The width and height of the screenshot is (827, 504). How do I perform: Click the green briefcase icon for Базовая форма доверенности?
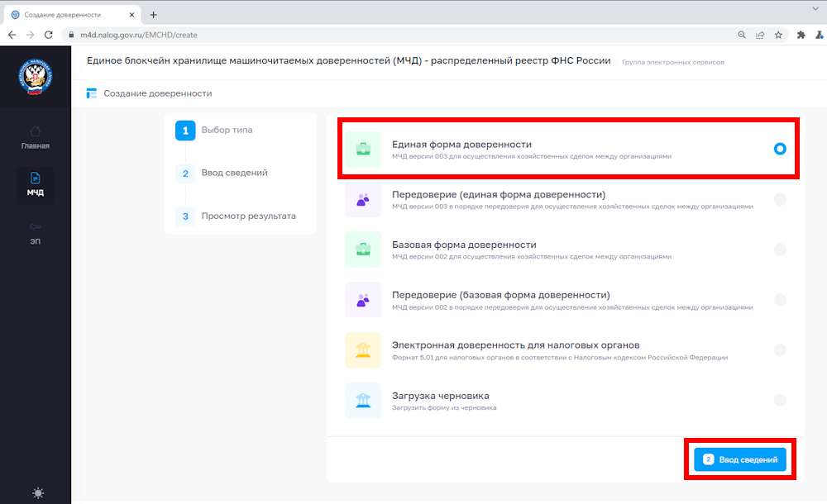363,249
